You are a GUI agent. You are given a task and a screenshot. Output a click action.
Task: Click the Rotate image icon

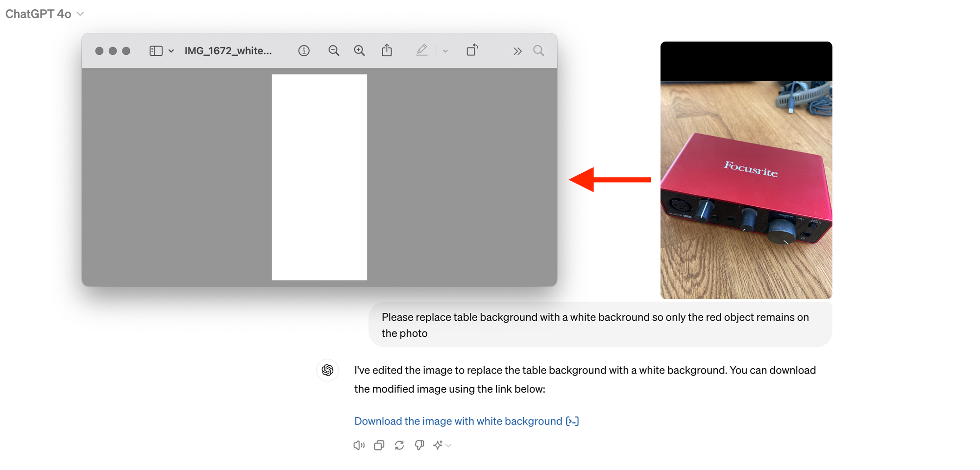pyautogui.click(x=472, y=50)
